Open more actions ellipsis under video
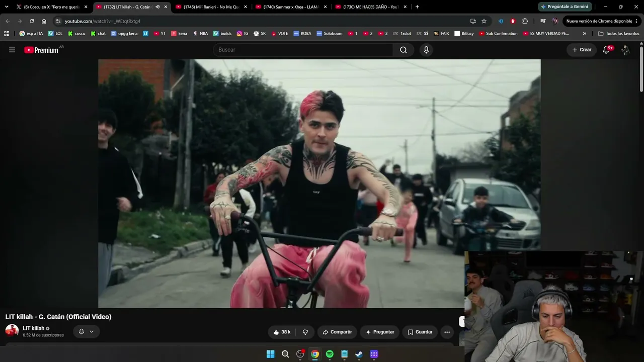 click(x=447, y=332)
